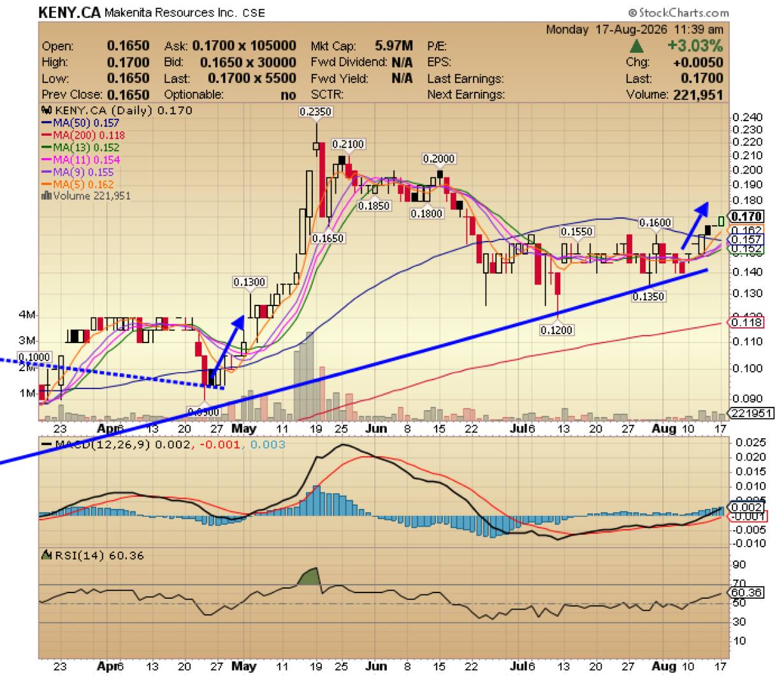Click the 60.36 RSI value tag on right axis
The width and height of the screenshot is (784, 676).
pyautogui.click(x=747, y=592)
